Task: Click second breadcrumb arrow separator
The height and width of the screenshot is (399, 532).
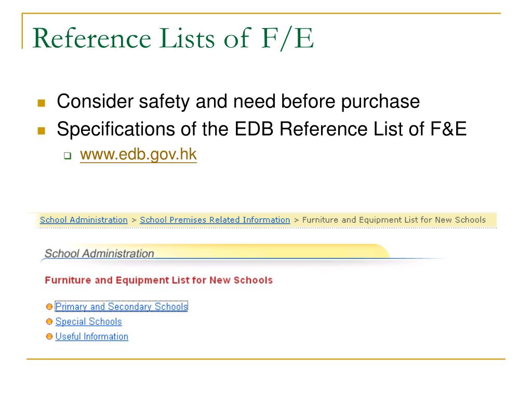Action: click(x=296, y=220)
